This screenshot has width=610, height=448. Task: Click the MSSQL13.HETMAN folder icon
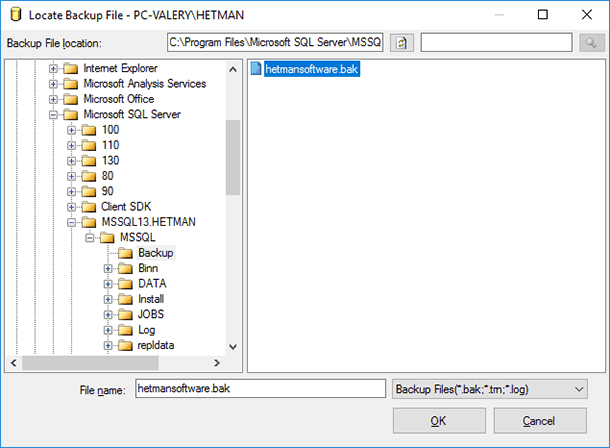(x=89, y=222)
